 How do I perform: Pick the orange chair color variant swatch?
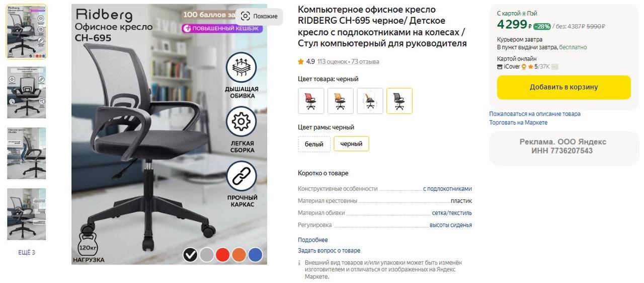[x=340, y=101]
